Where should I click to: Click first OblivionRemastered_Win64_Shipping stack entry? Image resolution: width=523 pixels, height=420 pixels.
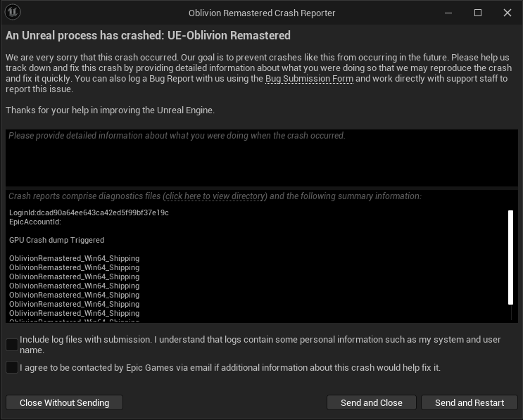[x=75, y=258]
